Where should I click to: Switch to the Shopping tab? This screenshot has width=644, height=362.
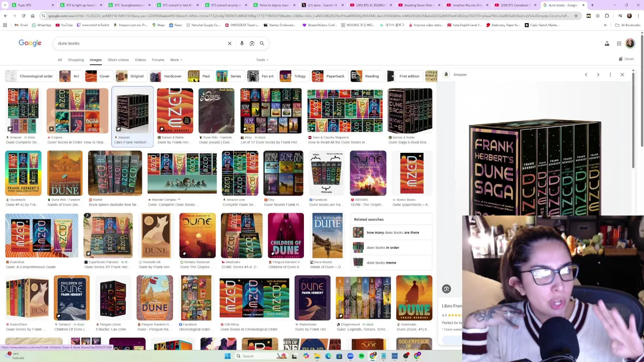click(75, 60)
